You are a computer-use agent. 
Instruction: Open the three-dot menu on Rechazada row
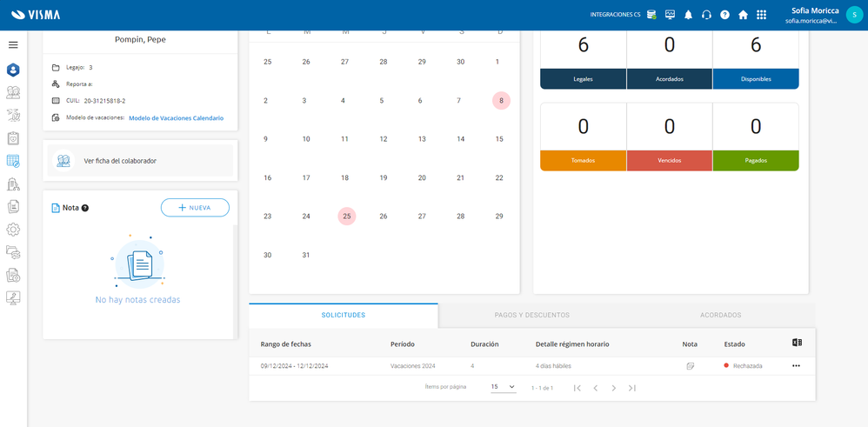click(x=796, y=366)
